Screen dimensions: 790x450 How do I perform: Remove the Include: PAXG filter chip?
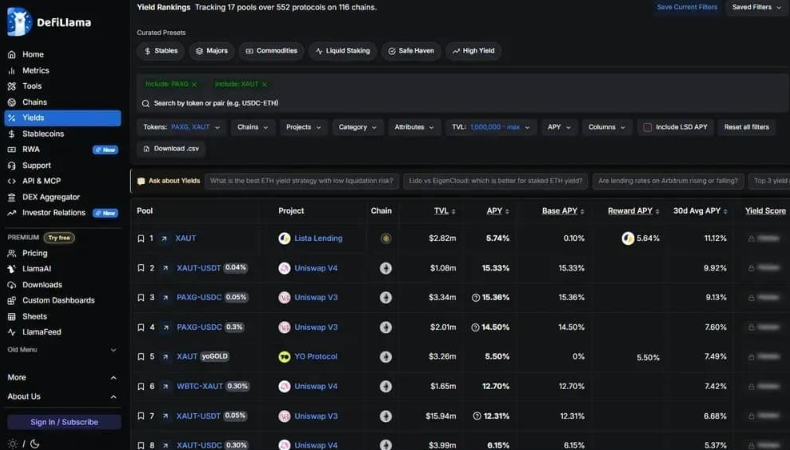coord(194,84)
